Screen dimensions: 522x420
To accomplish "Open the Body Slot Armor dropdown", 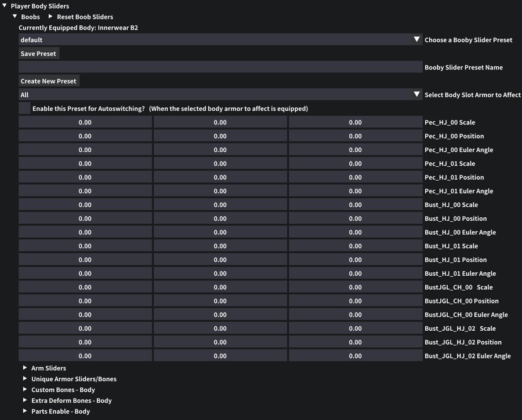I will click(220, 95).
